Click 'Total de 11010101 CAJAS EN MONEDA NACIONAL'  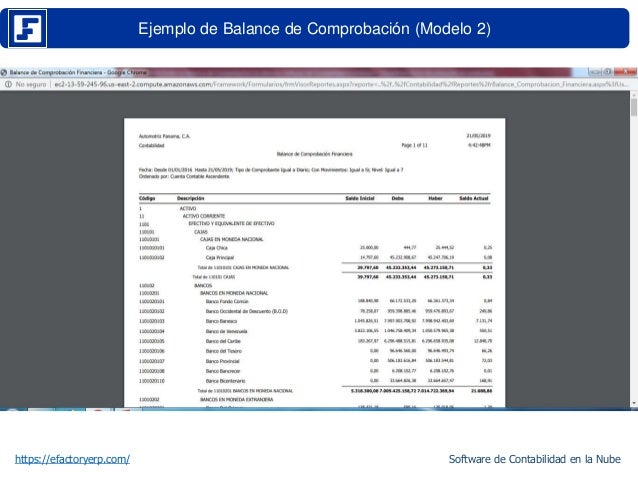coord(243,268)
